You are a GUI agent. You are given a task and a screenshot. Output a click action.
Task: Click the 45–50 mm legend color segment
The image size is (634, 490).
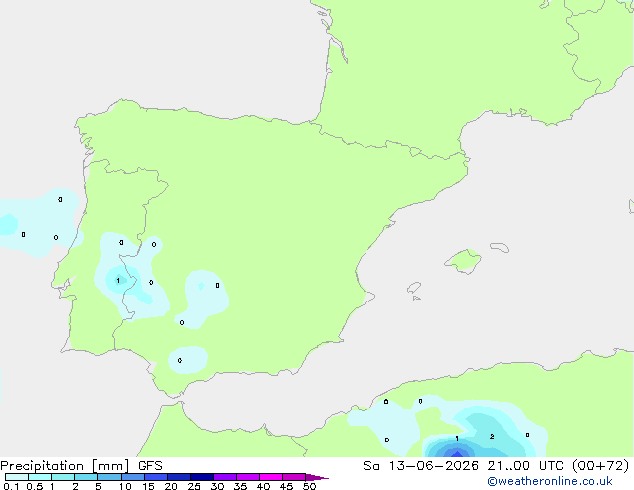(x=294, y=477)
